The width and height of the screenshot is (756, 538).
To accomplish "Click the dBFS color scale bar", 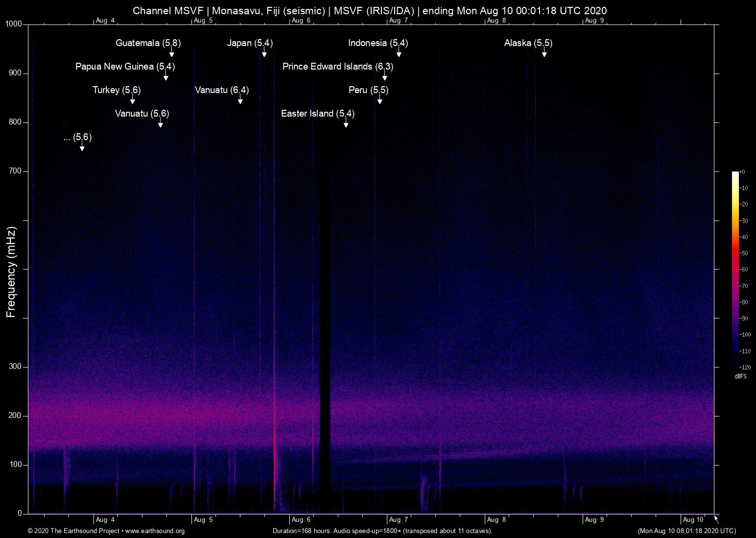I will (735, 269).
